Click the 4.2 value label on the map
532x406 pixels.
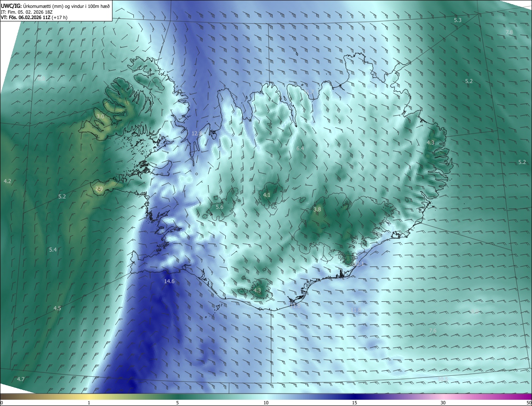pos(7,181)
